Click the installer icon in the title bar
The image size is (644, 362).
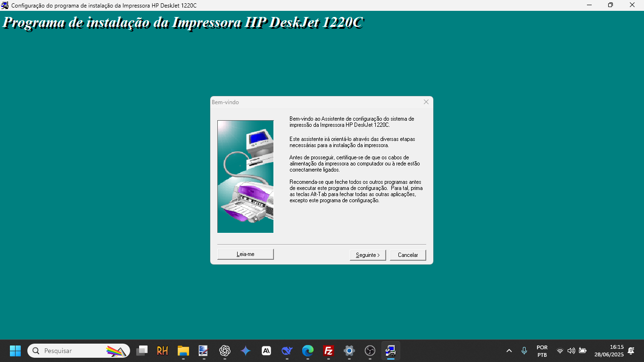[5, 5]
